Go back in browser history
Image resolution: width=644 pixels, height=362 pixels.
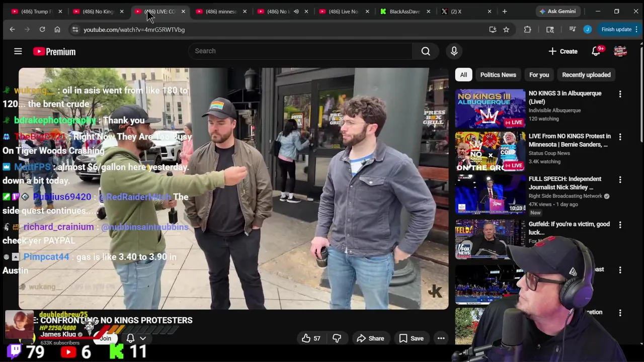coord(12,30)
